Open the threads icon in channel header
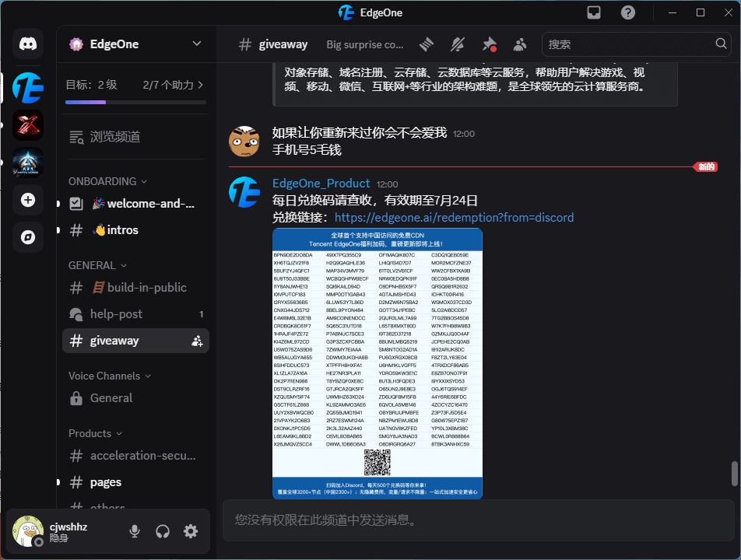 (x=427, y=44)
